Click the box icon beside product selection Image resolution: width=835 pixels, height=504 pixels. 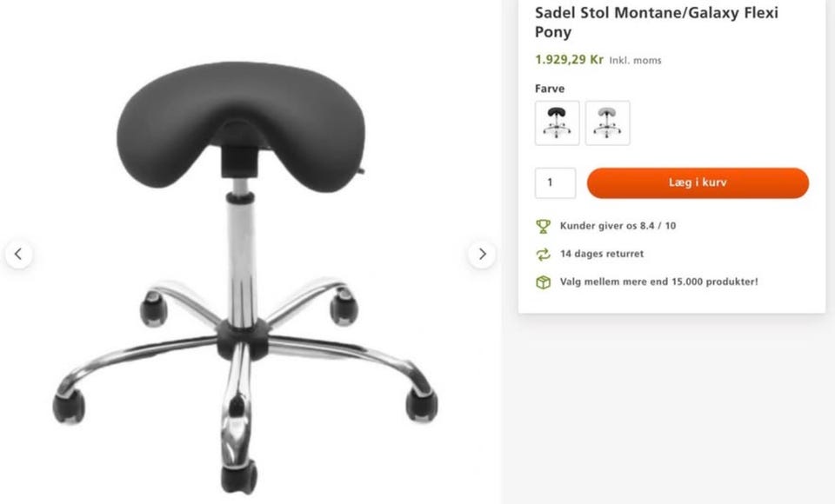point(543,282)
